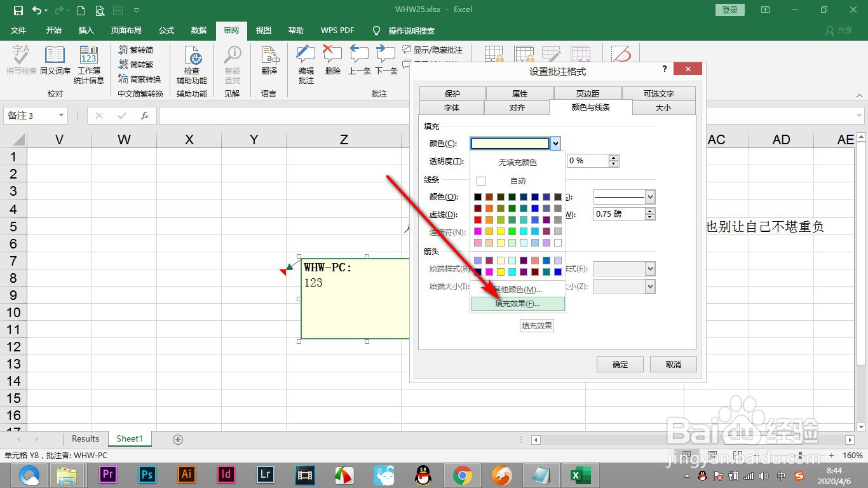
Task: Switch to the 保护 dialog tab
Action: [x=452, y=93]
